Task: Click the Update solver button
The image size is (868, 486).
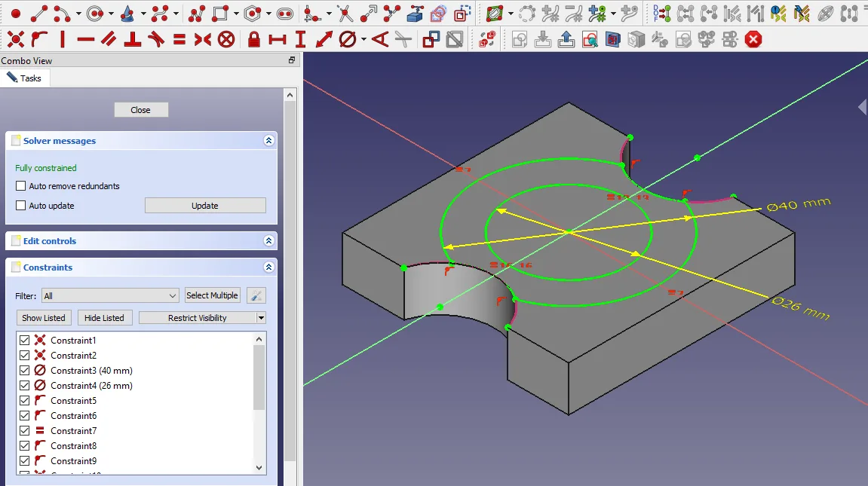Action: point(205,206)
